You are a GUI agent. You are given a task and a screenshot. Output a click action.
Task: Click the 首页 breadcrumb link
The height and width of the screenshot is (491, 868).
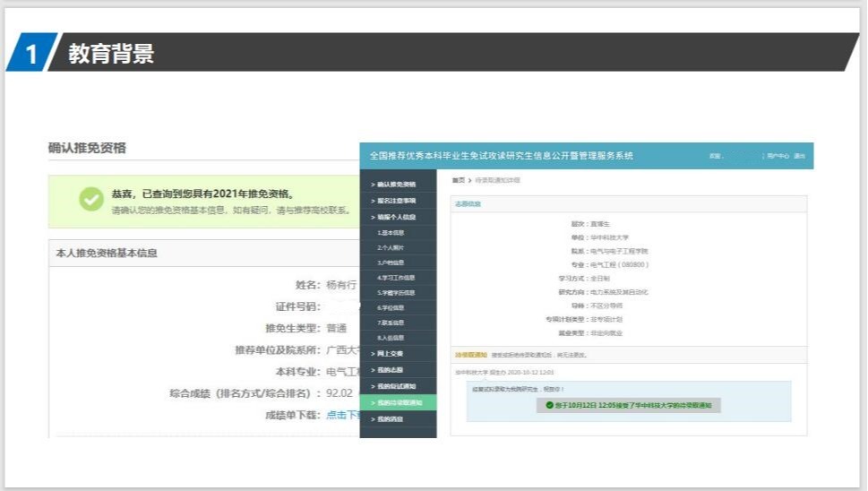click(458, 180)
